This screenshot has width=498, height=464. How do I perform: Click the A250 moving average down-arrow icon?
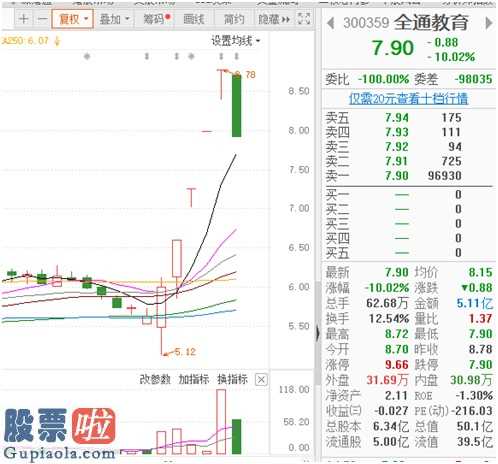point(57,41)
